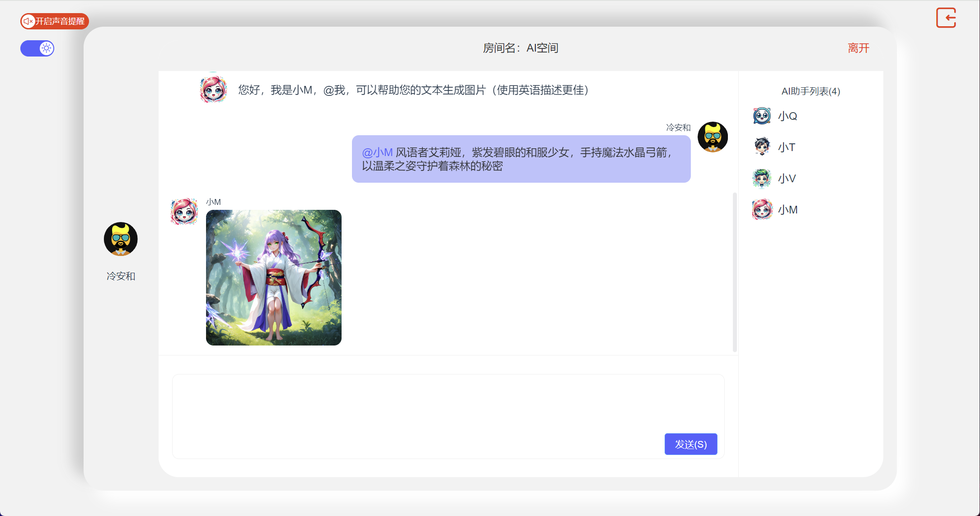The height and width of the screenshot is (516, 980).
Task: Click the AI助手列表(4) header
Action: point(811,91)
